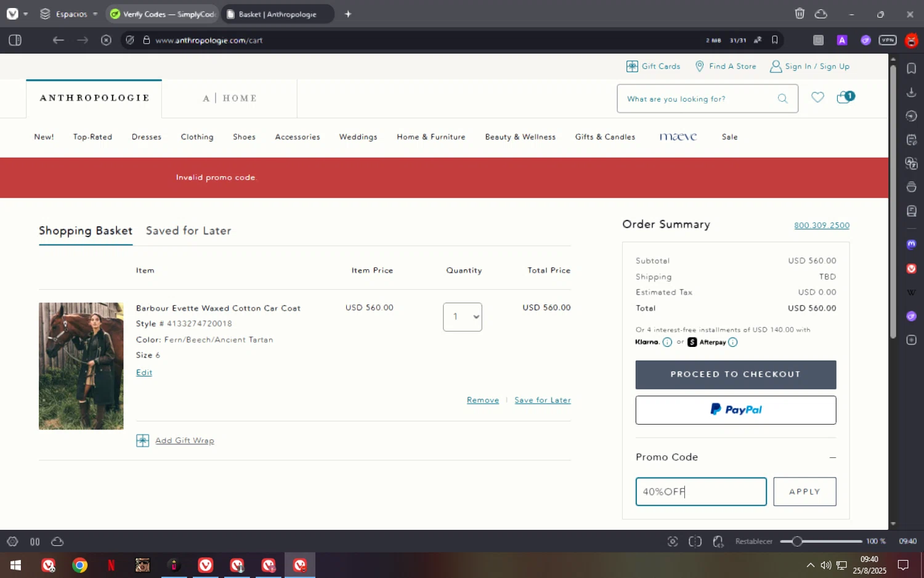Viewport: 924px width, 578px height.
Task: Open the Beauty & Wellness menu
Action: [521, 137]
